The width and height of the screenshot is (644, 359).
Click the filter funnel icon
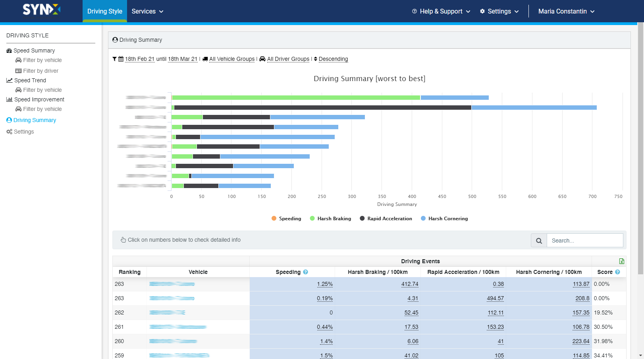[114, 59]
